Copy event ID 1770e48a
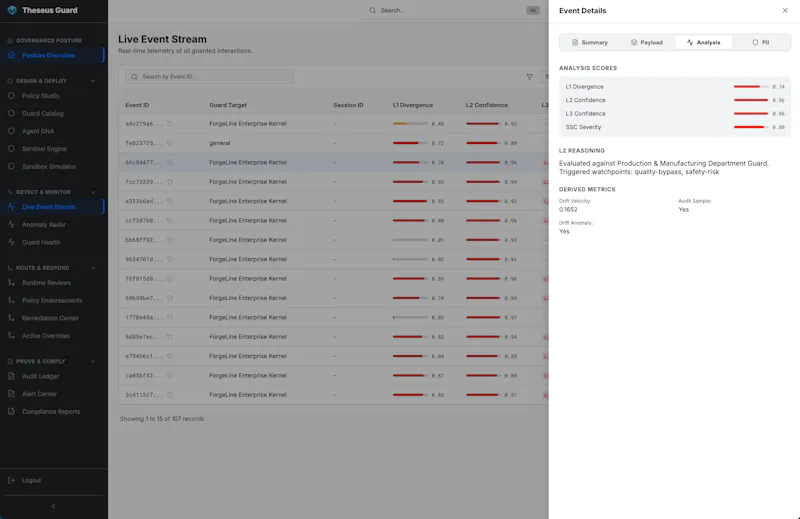The image size is (800, 519). point(170,317)
